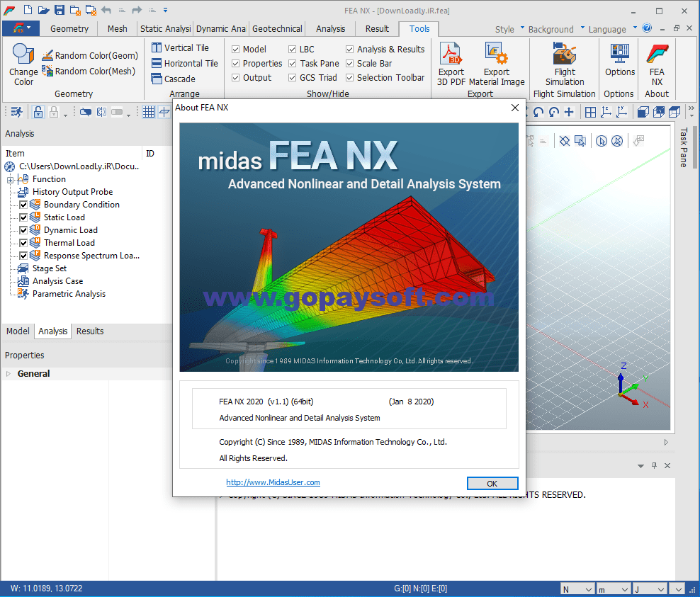Click the Redo arrow in the title bar
This screenshot has height=597, width=700.
(137, 10)
